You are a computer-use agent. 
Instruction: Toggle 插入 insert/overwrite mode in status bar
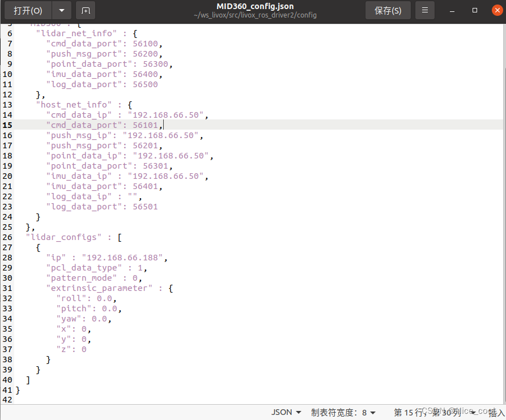point(495,412)
